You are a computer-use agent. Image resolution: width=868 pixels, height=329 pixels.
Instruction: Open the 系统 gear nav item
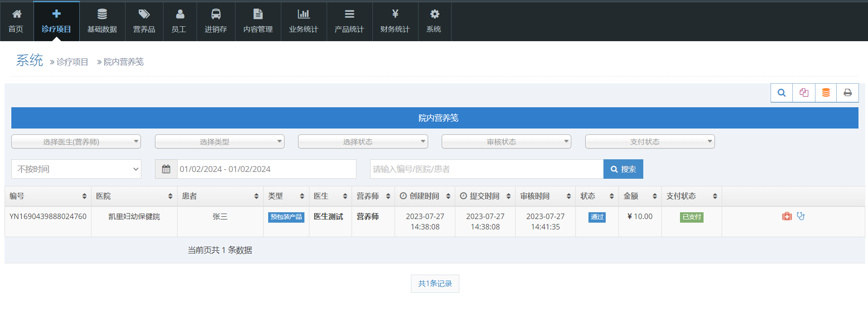[x=434, y=21]
